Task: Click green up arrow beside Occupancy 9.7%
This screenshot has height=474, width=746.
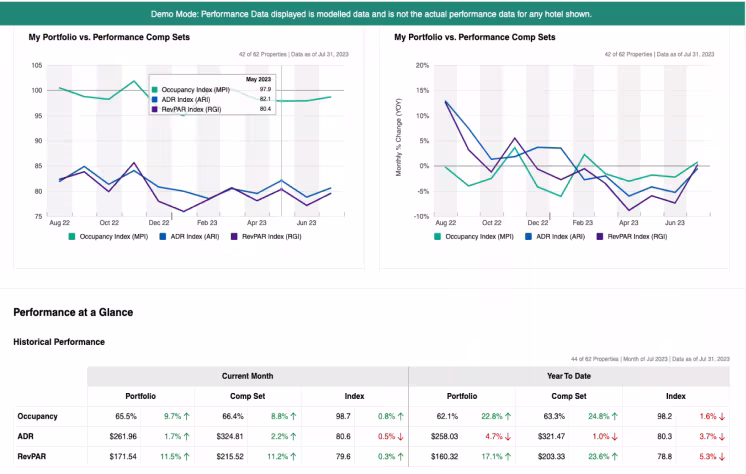Action: coord(186,416)
